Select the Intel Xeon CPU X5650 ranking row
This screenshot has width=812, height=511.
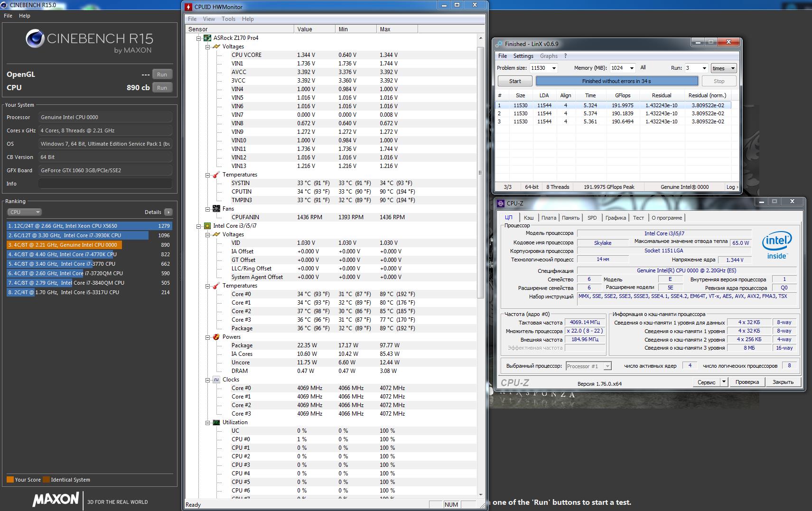click(89, 226)
